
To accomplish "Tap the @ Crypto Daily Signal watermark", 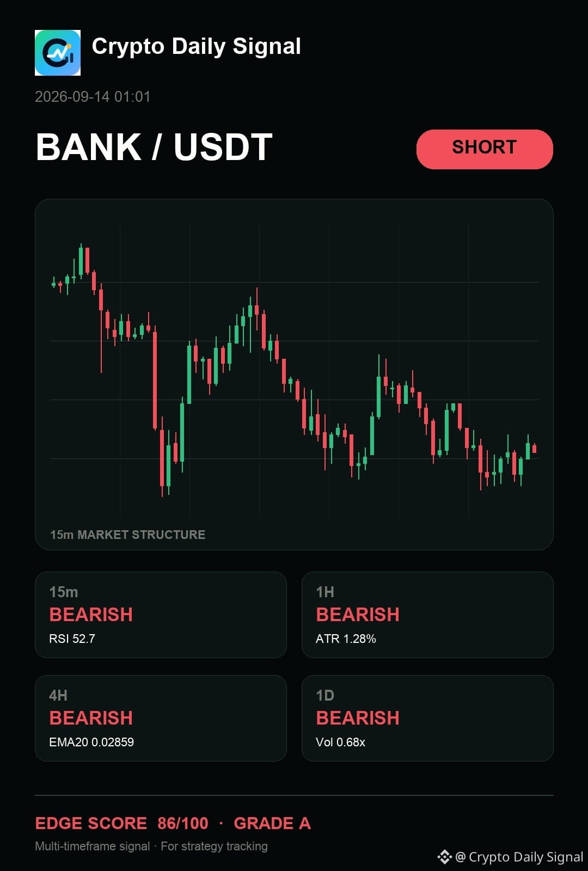I will 519,857.
